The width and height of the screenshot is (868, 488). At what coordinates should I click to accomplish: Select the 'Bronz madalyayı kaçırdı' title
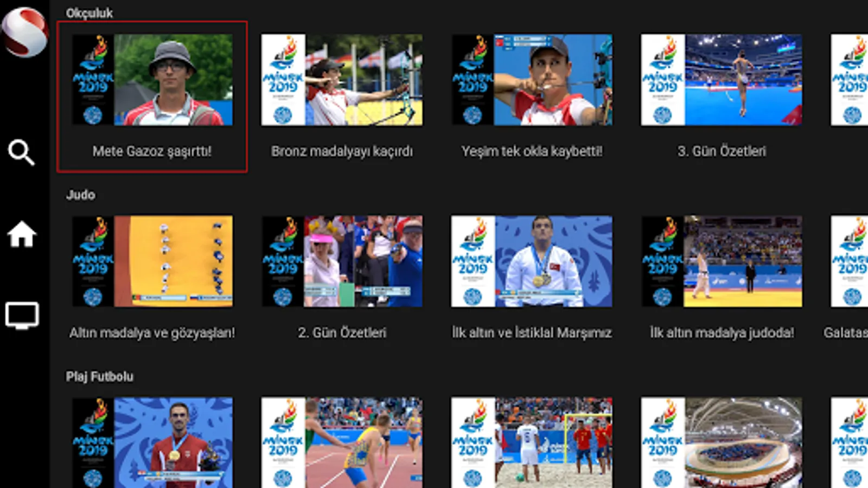[342, 151]
